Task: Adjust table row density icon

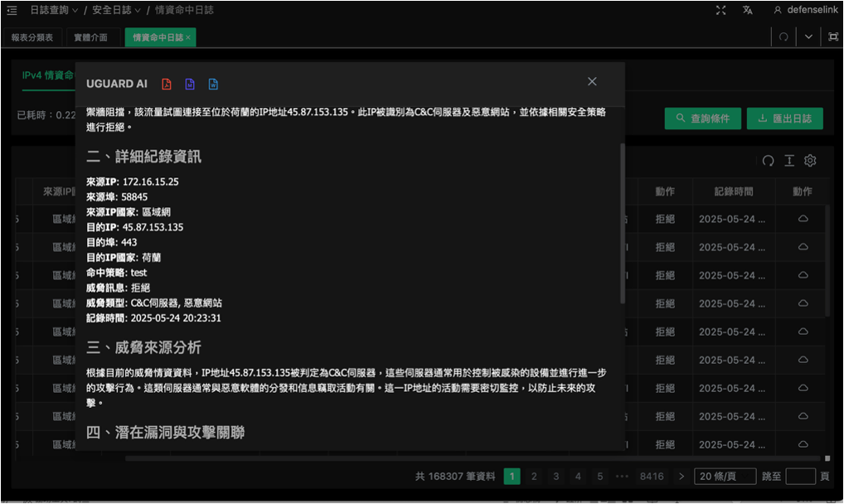Action: (x=789, y=161)
